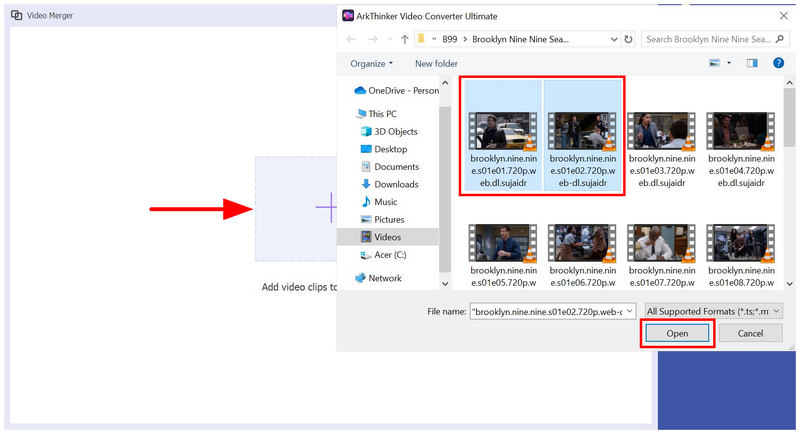Create a New folder

[436, 63]
